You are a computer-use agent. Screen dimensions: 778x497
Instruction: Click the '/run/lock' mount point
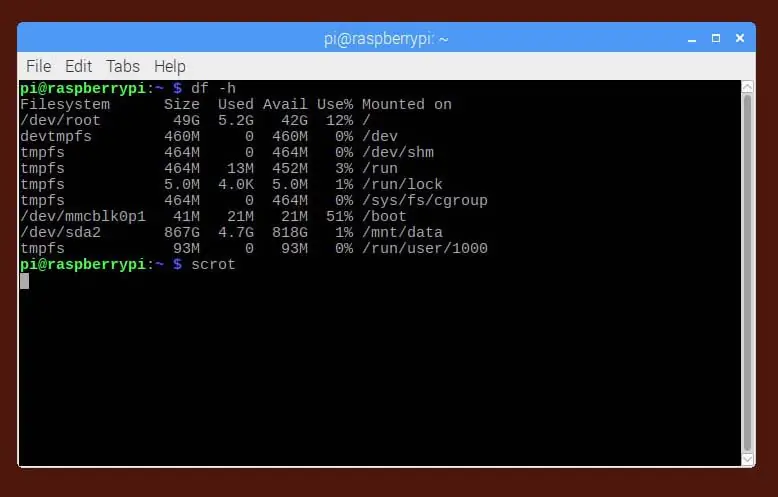coord(402,185)
